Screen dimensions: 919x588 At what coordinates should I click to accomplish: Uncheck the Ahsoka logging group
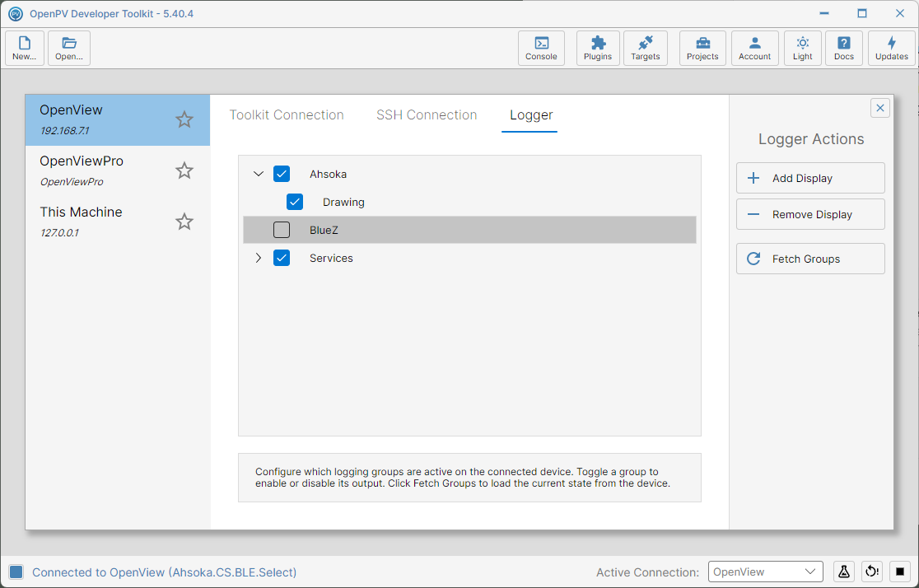click(x=282, y=174)
